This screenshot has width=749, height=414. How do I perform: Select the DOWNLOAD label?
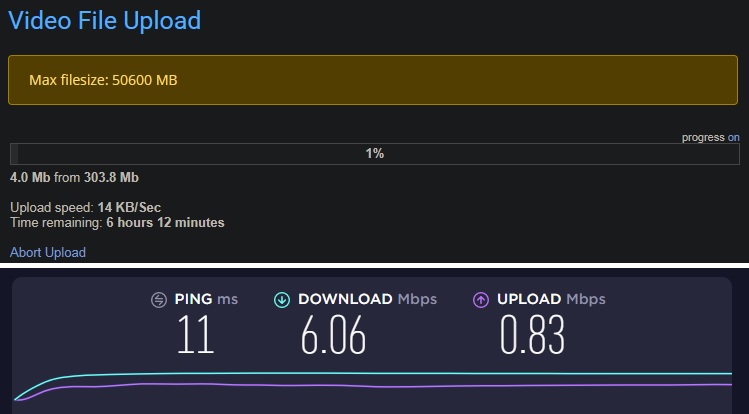point(345,300)
